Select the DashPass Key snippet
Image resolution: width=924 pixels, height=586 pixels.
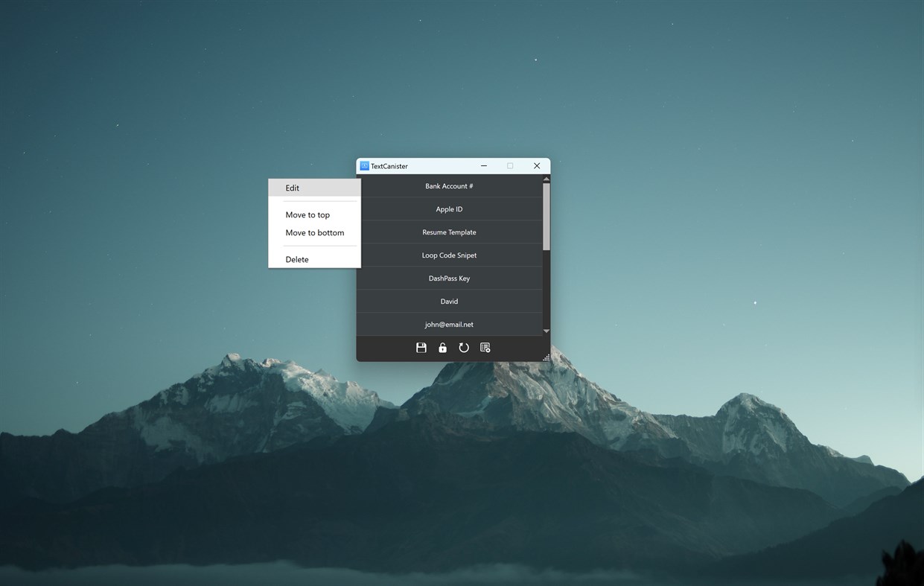click(x=449, y=278)
